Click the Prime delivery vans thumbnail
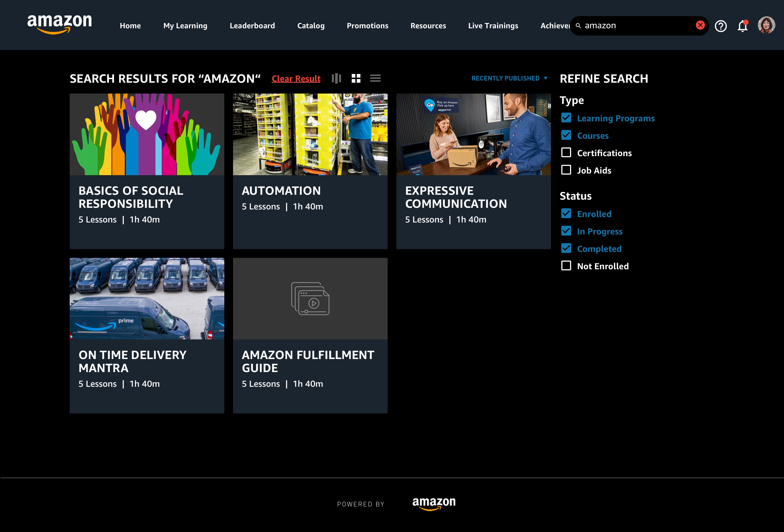This screenshot has width=784, height=532. [147, 298]
